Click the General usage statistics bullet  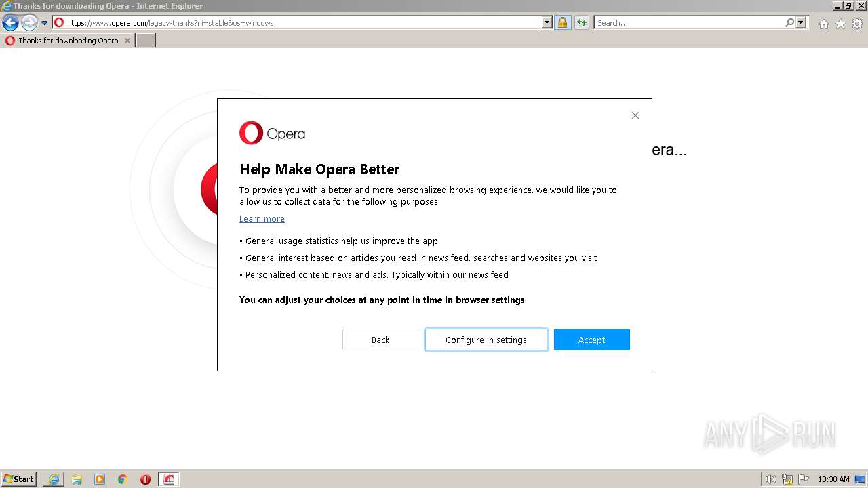tap(339, 241)
